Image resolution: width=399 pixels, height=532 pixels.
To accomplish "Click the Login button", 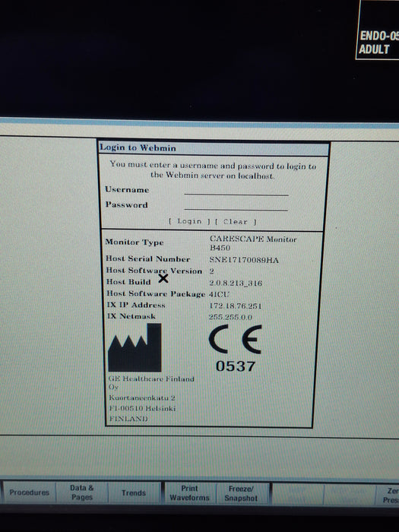I will coord(189,221).
